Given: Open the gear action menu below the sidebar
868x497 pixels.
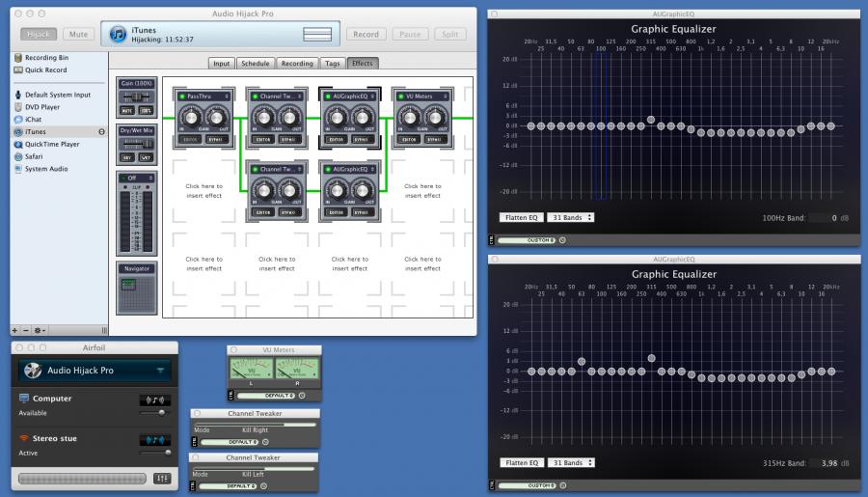Looking at the screenshot, I should (x=40, y=330).
